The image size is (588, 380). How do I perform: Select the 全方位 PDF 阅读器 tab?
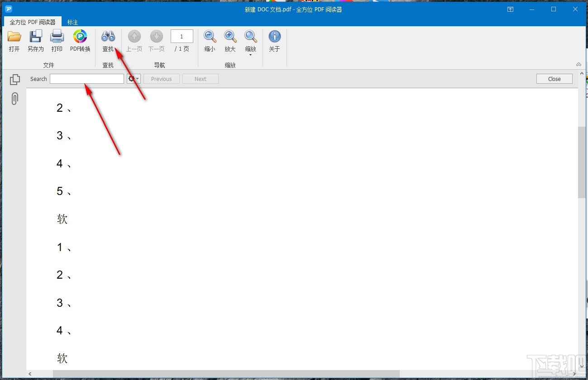coord(33,22)
